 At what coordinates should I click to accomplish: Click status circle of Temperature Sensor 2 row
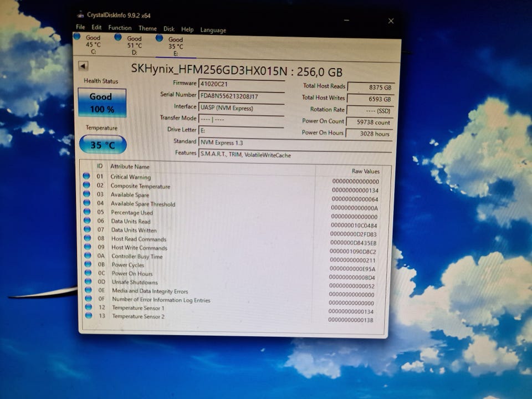89,315
